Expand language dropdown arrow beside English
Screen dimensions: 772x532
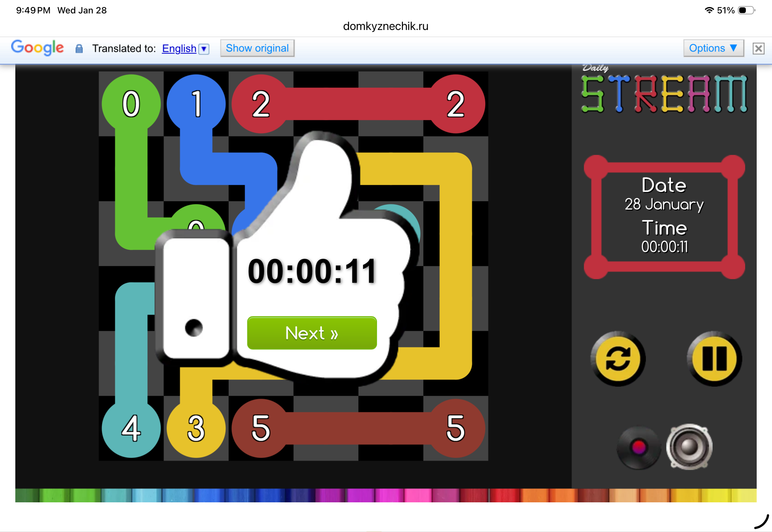tap(204, 49)
